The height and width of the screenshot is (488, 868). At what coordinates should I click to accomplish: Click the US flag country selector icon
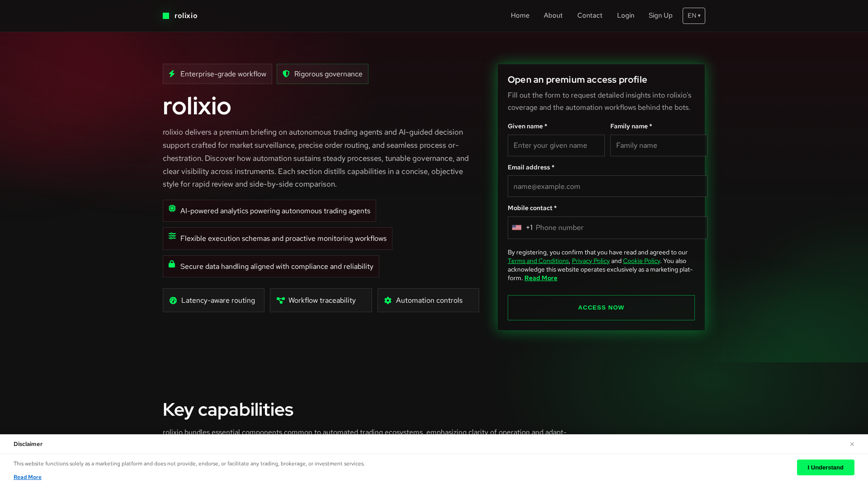[517, 228]
